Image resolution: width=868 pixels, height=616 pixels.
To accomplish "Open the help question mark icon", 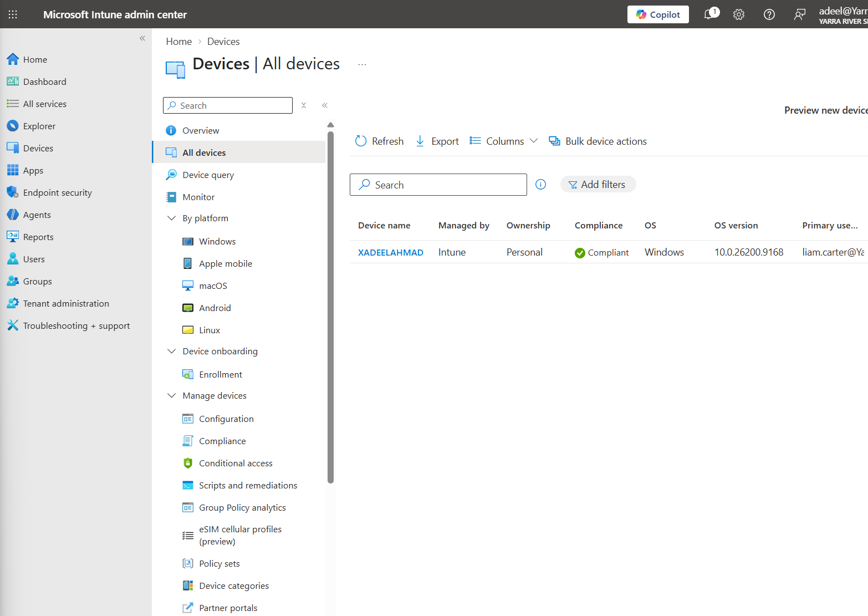I will [x=769, y=14].
